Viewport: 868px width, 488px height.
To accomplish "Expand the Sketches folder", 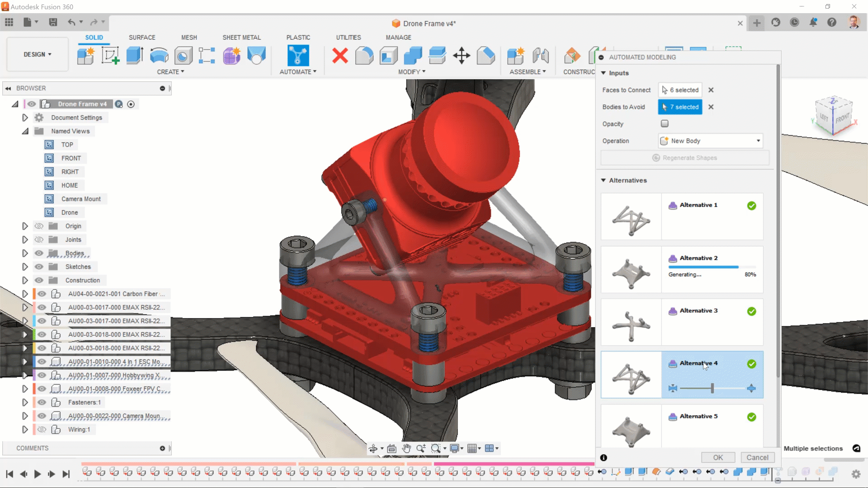I will point(25,267).
